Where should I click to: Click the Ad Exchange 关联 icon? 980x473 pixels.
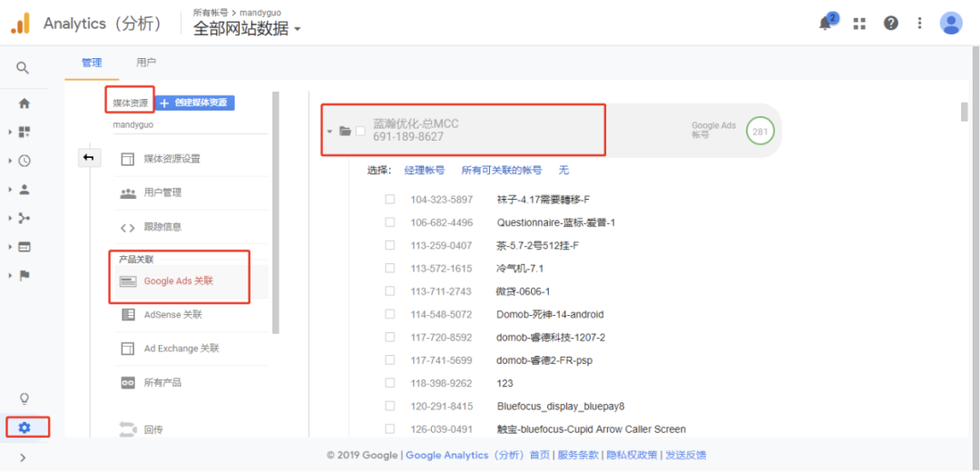[x=128, y=349]
